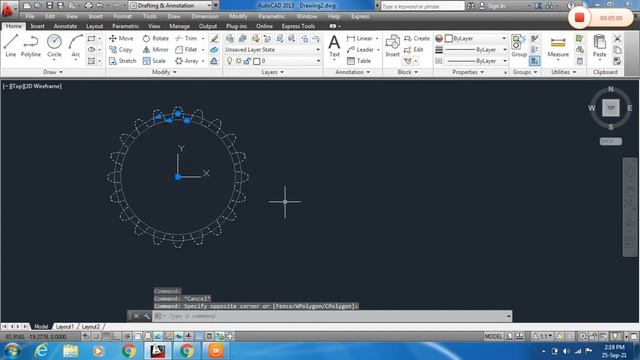Screen dimensions: 640x360
Task: Select the multiline Text tool
Action: coord(334,45)
